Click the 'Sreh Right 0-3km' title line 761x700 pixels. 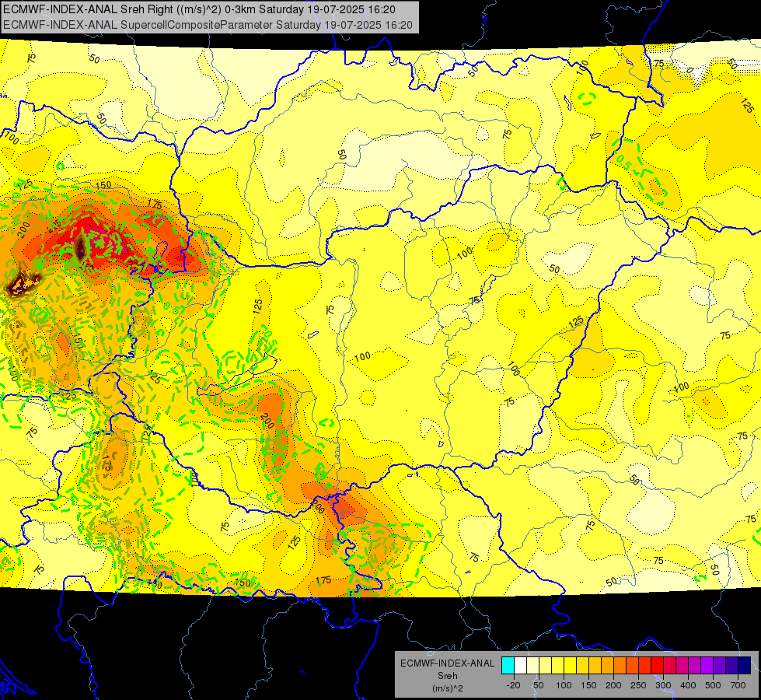click(x=199, y=9)
